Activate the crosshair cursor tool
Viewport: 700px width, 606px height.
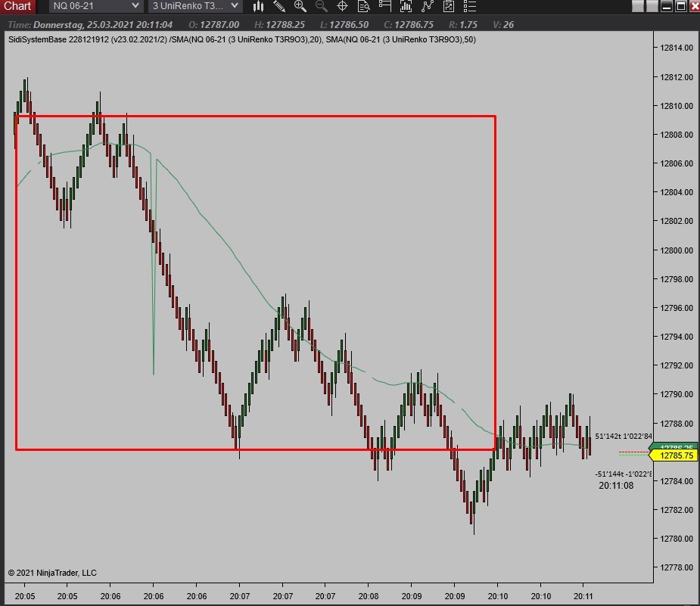[342, 6]
